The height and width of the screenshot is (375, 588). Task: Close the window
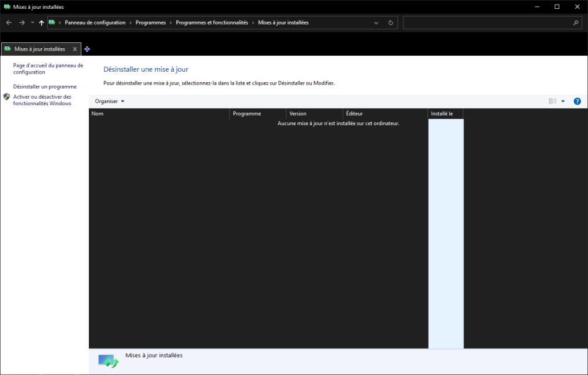click(577, 6)
